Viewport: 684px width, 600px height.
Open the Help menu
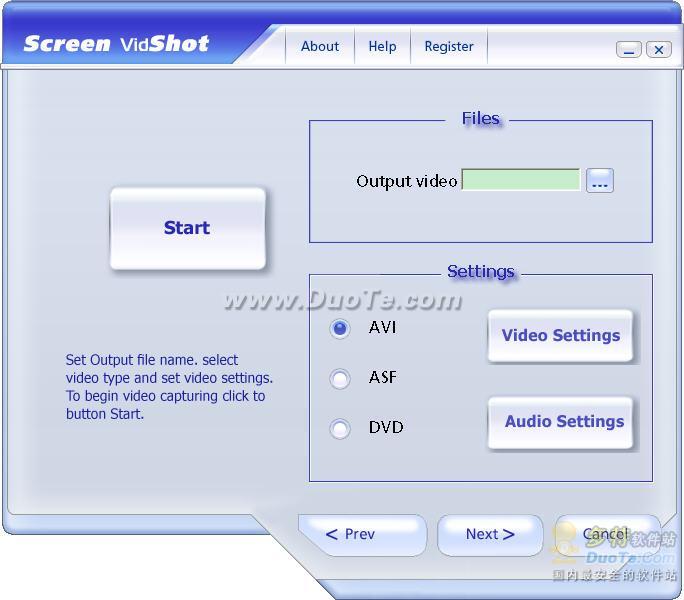[382, 46]
